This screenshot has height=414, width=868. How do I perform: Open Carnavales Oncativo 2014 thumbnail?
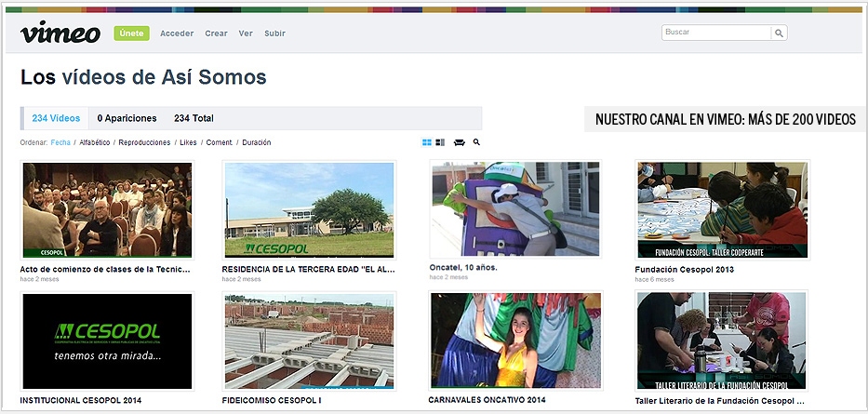point(516,341)
